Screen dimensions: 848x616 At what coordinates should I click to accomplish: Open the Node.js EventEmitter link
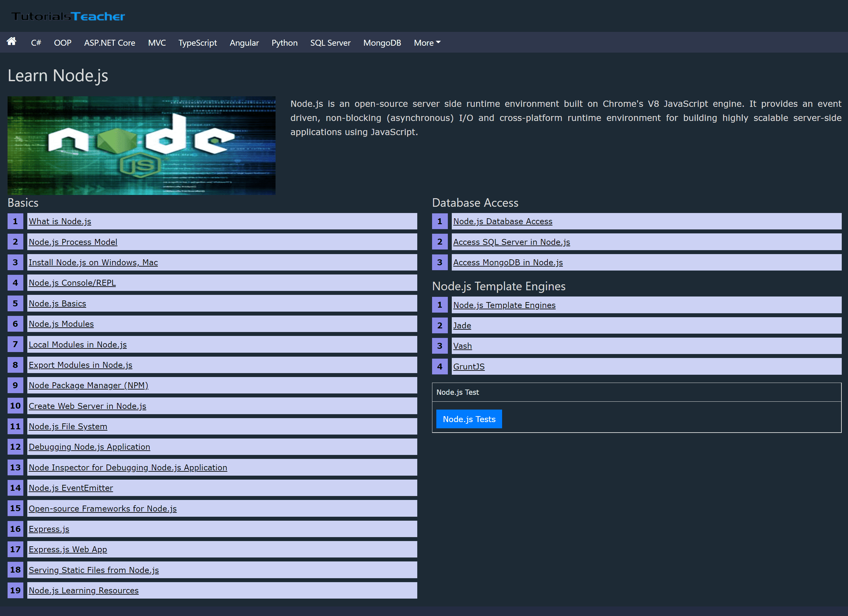(71, 488)
